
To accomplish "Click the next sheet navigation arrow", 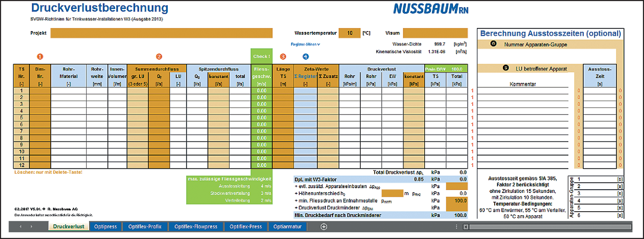I will pos(31,227).
